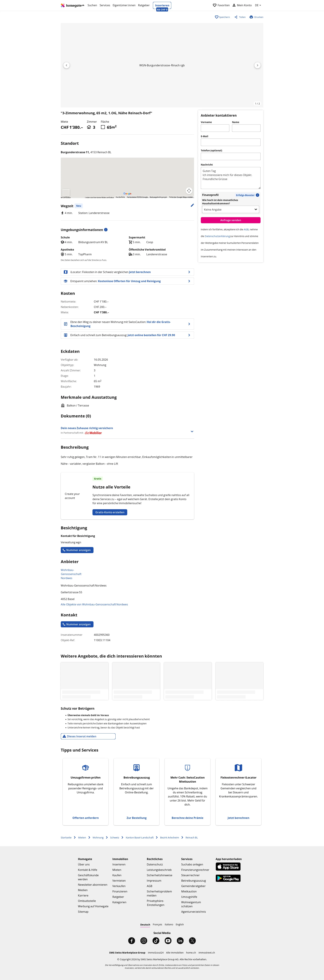Open the DE language selector

(x=258, y=5)
